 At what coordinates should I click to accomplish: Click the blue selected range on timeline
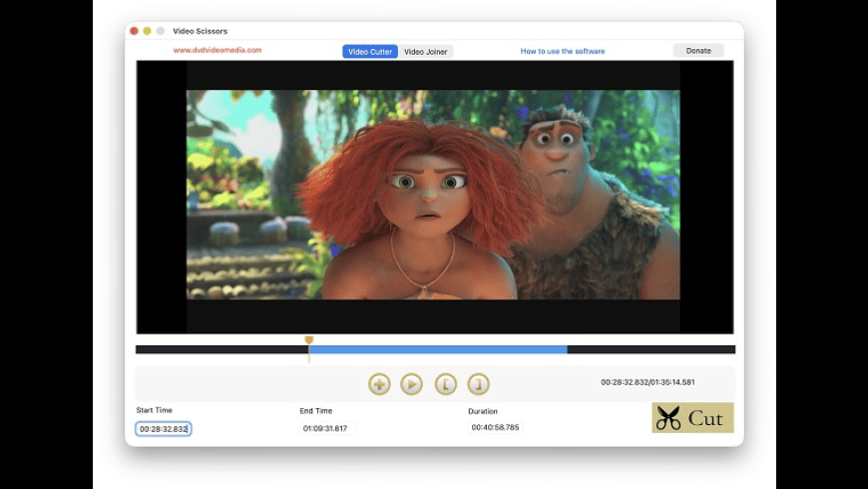[438, 349]
